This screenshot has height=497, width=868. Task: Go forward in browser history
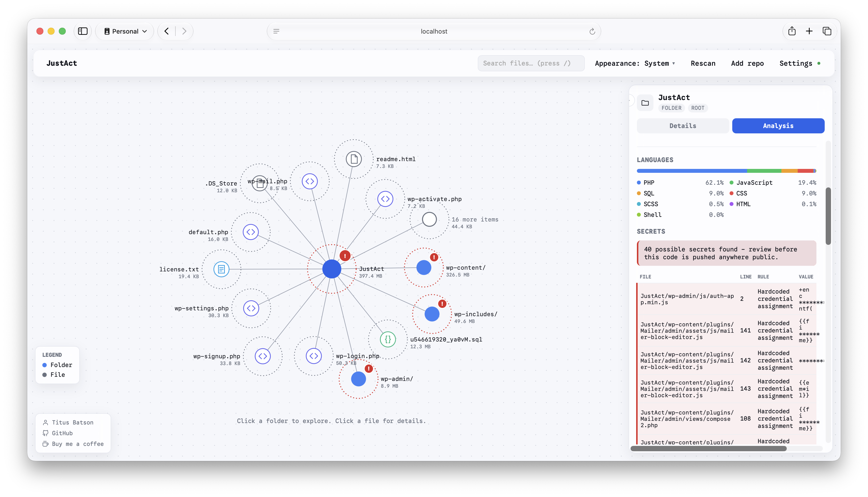[184, 31]
